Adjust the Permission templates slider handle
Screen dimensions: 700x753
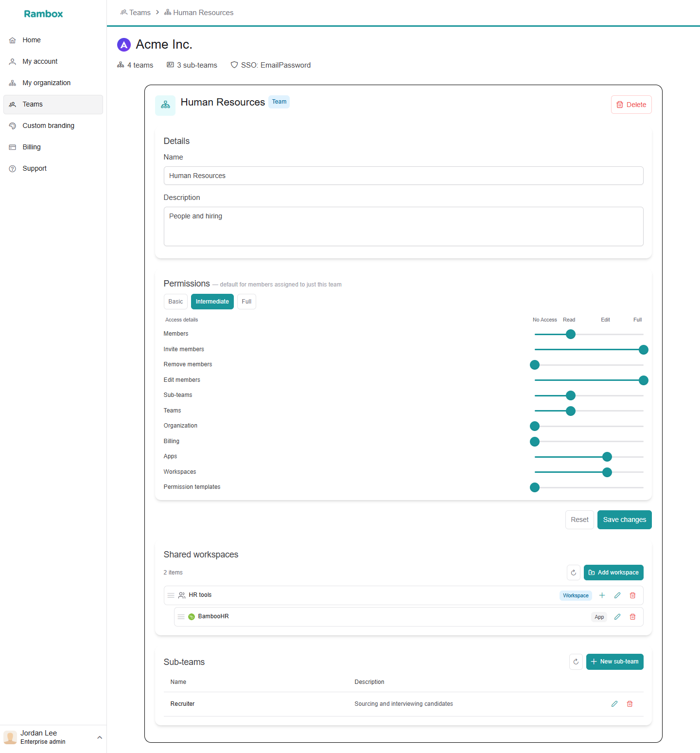coord(535,487)
